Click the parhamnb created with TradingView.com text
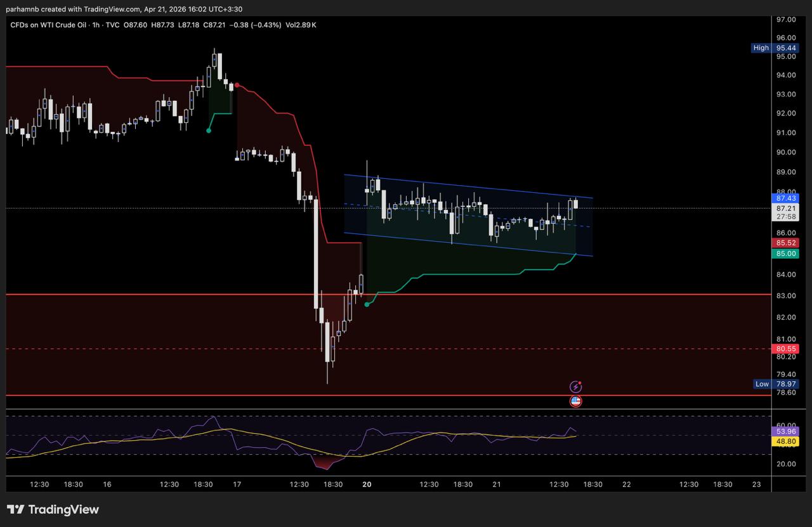 click(x=124, y=9)
